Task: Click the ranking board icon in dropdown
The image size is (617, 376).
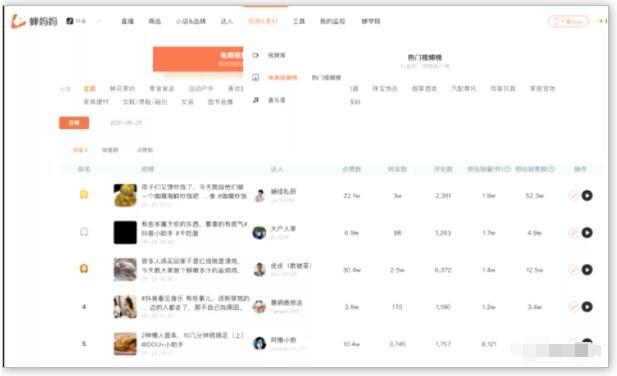Action: point(255,77)
